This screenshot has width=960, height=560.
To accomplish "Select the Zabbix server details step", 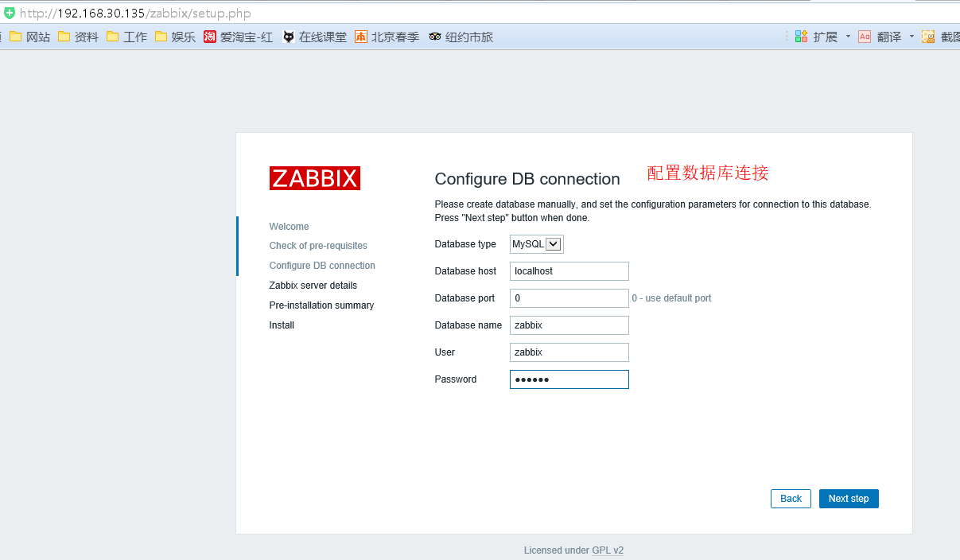I will point(313,286).
